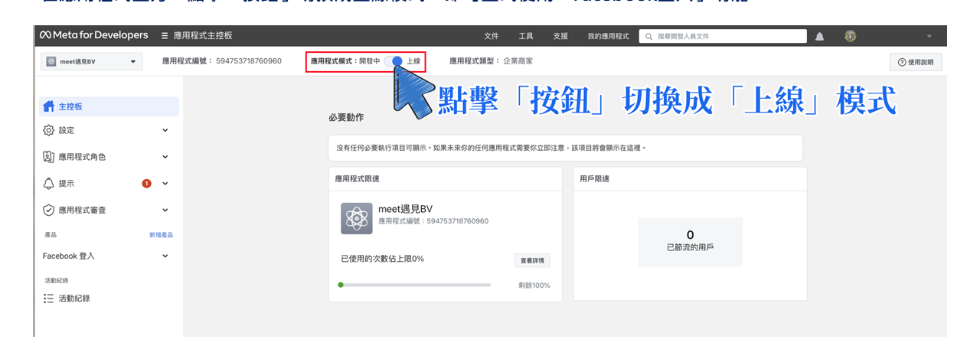Click the 使用說明 help button
Screen dimensions: 980x359
pos(916,62)
